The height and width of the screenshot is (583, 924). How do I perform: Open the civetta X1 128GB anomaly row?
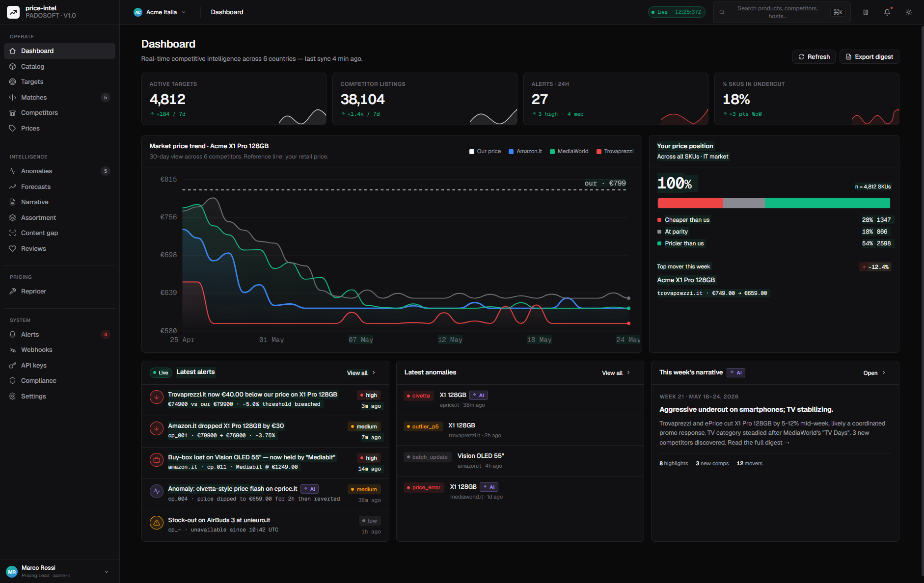pos(520,400)
